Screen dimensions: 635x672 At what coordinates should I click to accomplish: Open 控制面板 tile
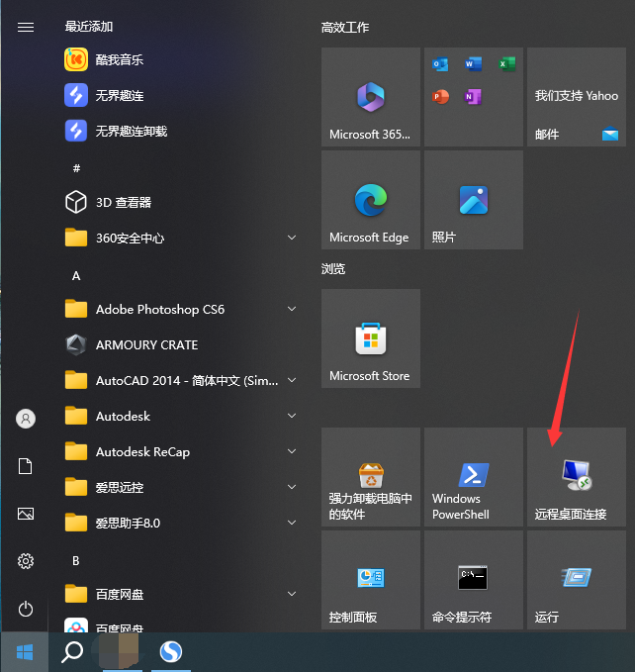pyautogui.click(x=371, y=580)
